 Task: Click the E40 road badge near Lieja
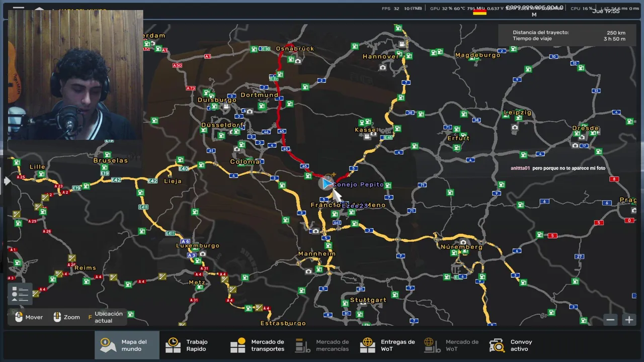[183, 168]
